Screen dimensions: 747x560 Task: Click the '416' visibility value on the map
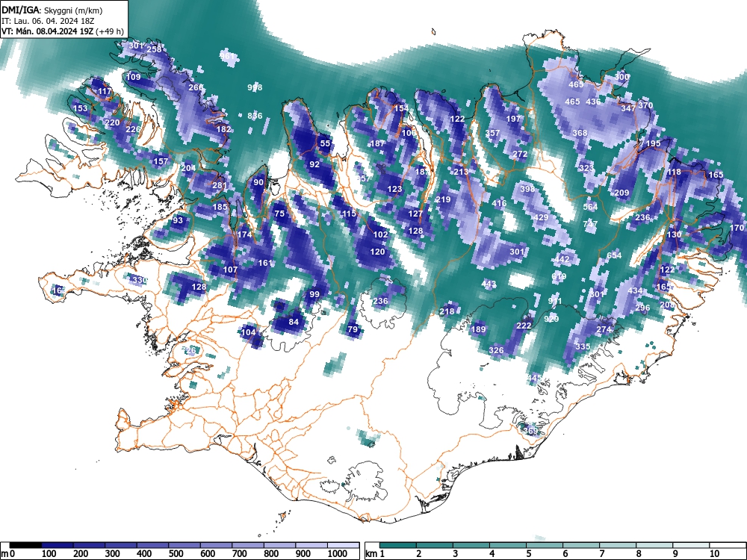click(x=499, y=203)
